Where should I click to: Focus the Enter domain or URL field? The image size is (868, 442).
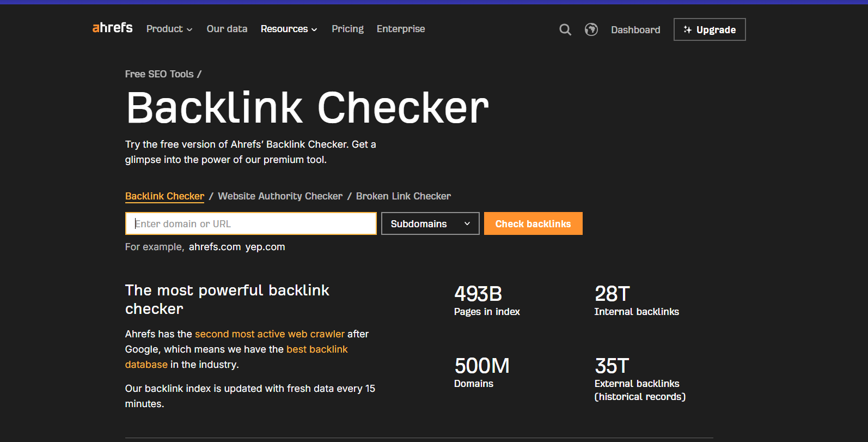click(x=251, y=223)
